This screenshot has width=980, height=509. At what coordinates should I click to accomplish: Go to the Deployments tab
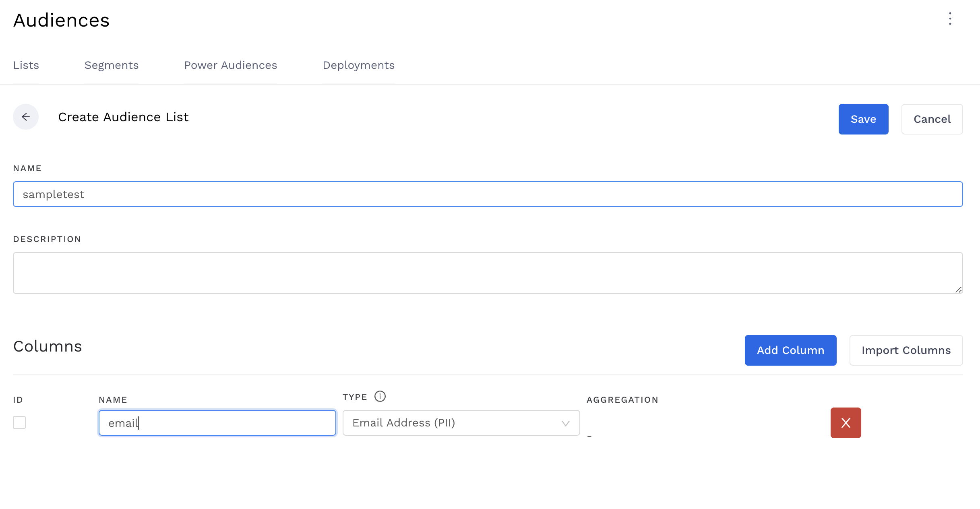[x=358, y=65]
